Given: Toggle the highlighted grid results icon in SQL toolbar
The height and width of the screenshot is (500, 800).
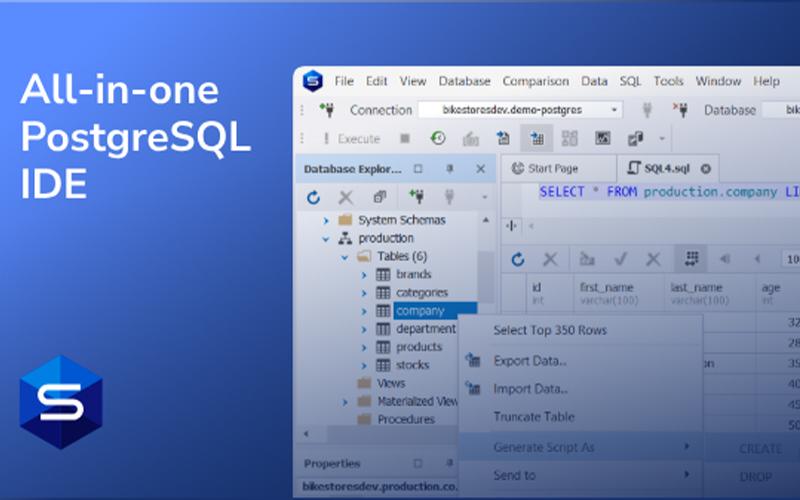Looking at the screenshot, I should pos(536,138).
